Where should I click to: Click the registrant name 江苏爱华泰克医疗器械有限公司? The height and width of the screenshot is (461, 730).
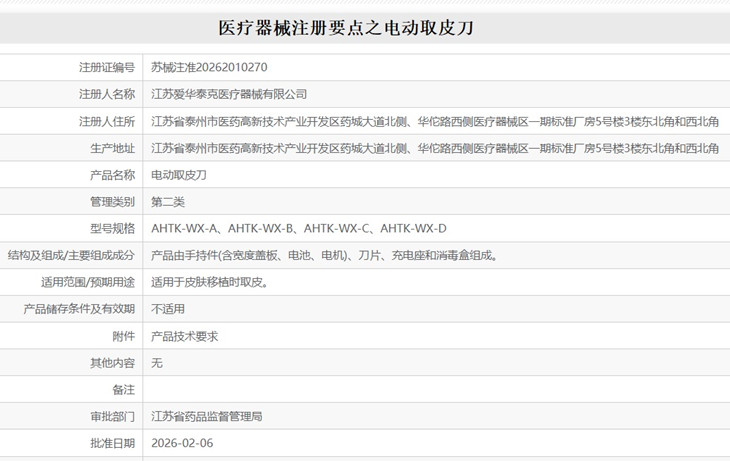[229, 94]
